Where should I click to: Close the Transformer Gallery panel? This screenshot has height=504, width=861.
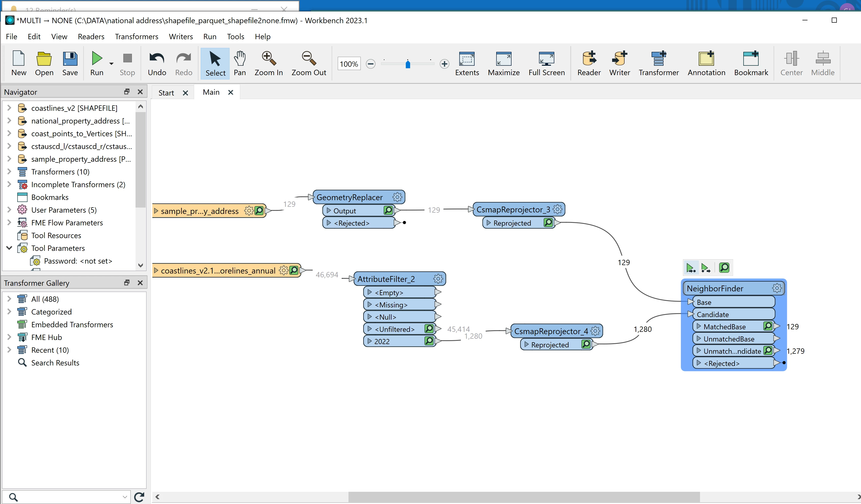[x=140, y=283]
